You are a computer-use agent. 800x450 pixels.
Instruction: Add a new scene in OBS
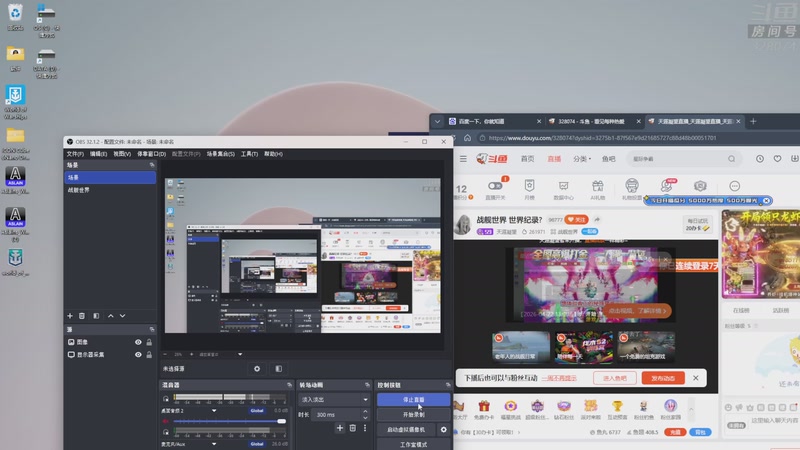70,316
